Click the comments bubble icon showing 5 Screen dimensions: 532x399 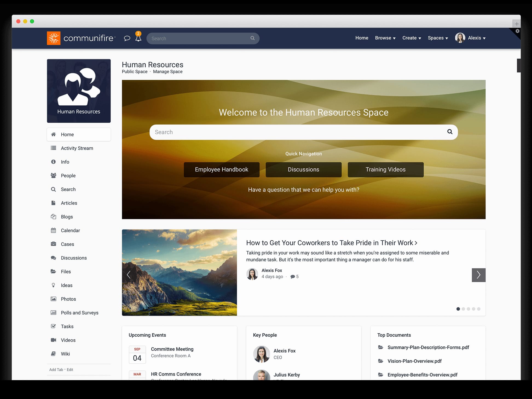(x=293, y=277)
